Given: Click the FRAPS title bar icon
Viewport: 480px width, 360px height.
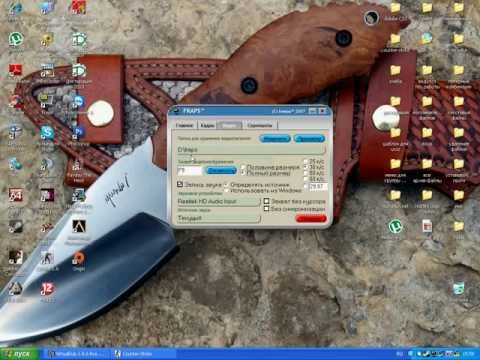Looking at the screenshot, I should [176, 111].
